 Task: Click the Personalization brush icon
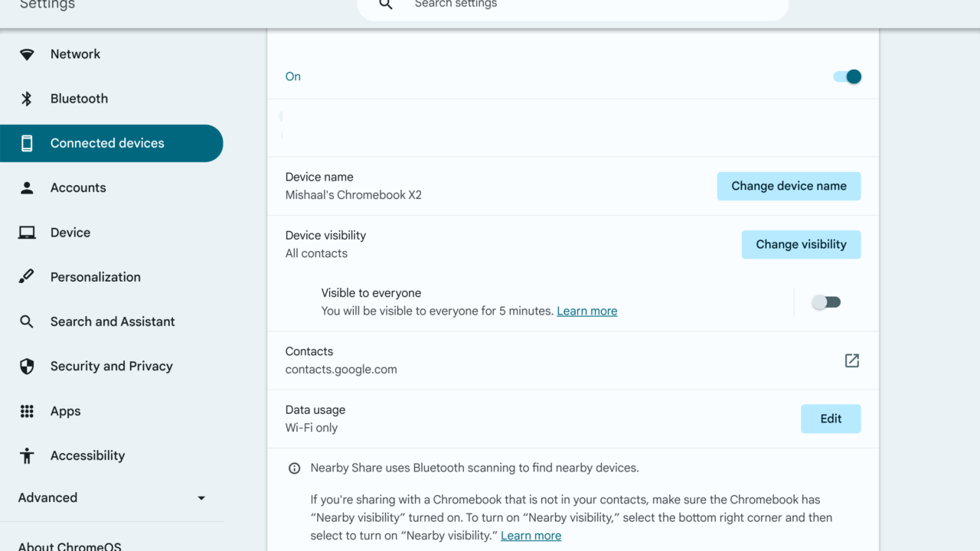27,277
